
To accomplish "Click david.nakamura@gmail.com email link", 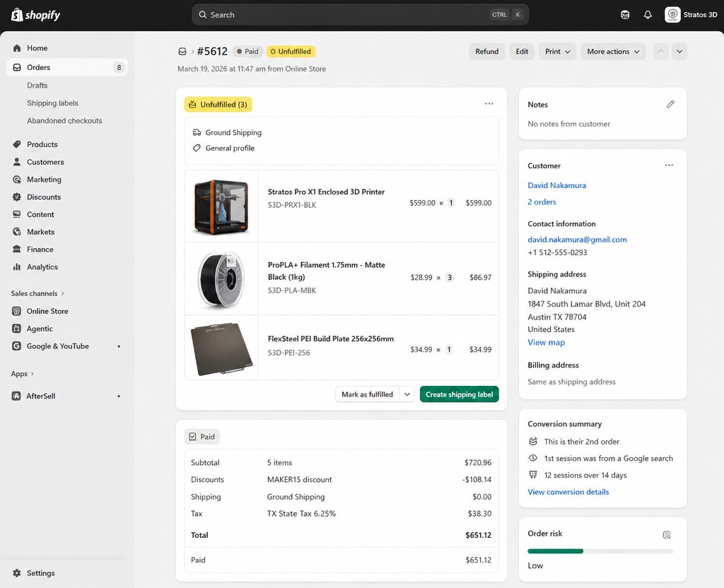I will tap(577, 240).
